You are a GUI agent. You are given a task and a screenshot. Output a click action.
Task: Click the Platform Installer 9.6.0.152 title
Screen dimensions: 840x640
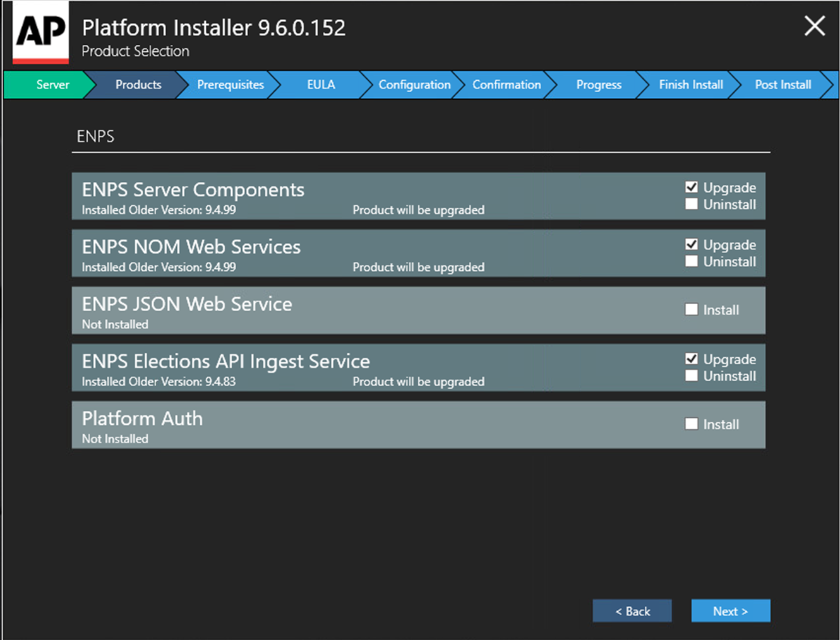click(x=214, y=28)
